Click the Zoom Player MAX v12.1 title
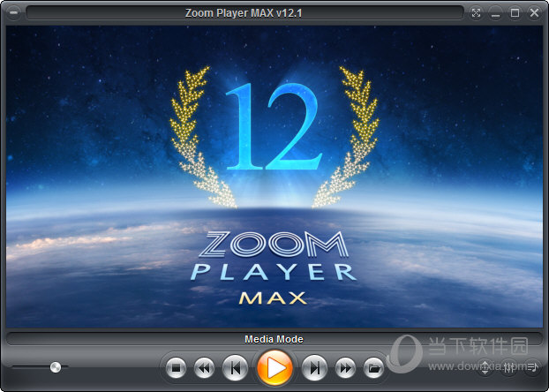This screenshot has width=549, height=392. coord(244,13)
